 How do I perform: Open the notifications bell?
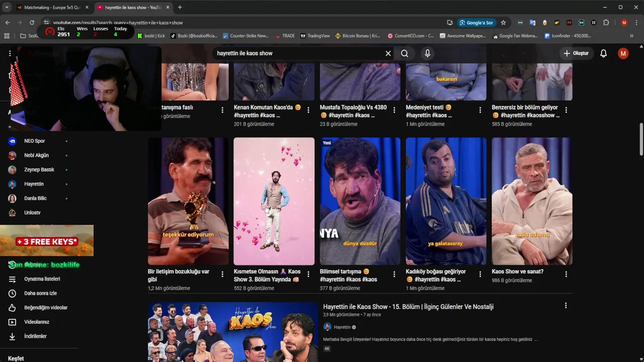coord(603,53)
